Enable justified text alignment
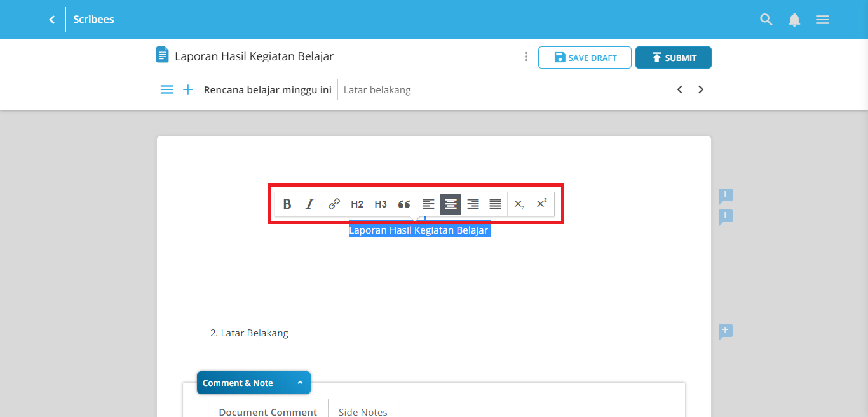The image size is (868, 417). pyautogui.click(x=495, y=204)
